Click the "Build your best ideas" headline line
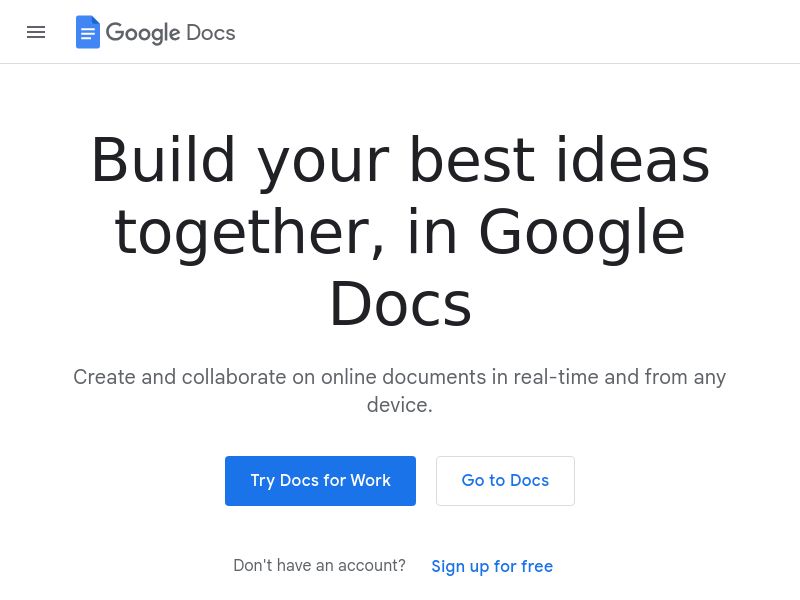Image resolution: width=800 pixels, height=600 pixels. (400, 160)
